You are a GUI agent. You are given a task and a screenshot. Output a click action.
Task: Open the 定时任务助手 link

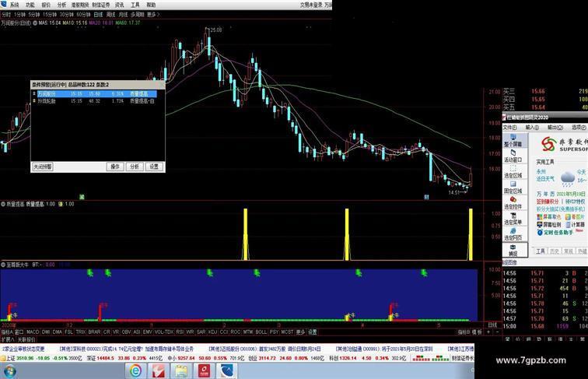coord(555,232)
